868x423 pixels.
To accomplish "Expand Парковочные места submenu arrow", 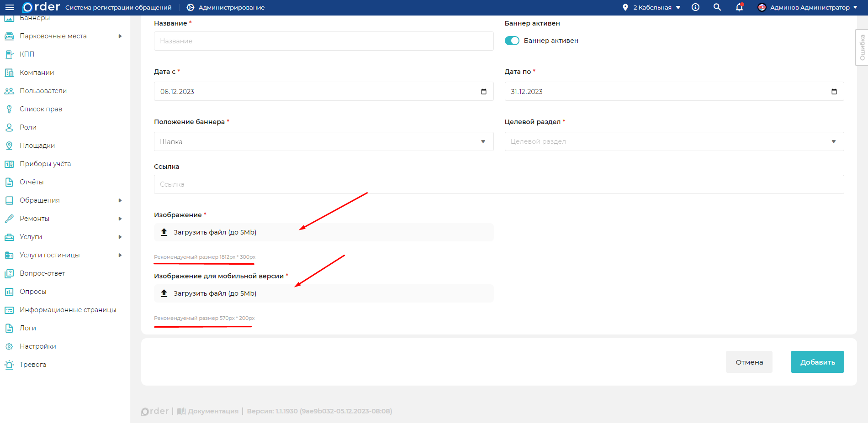I will (x=120, y=36).
